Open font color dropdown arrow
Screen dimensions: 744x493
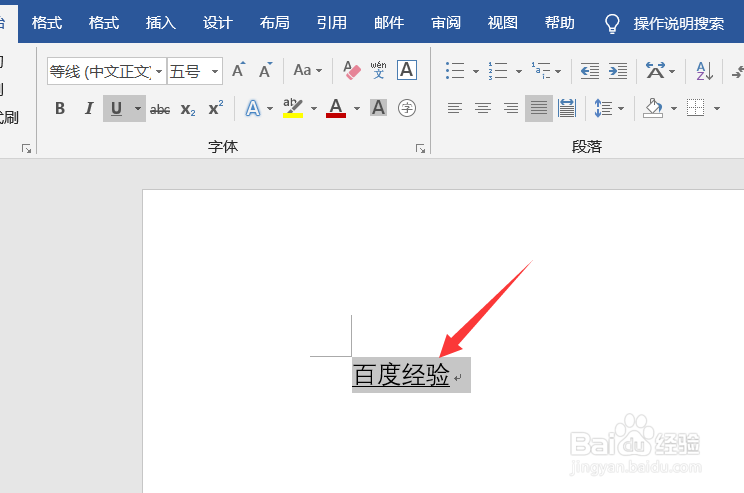(x=357, y=109)
